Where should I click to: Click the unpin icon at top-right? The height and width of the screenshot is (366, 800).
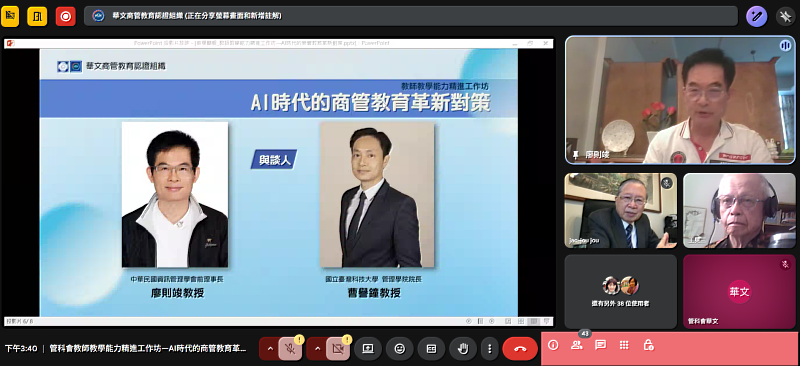click(x=786, y=16)
